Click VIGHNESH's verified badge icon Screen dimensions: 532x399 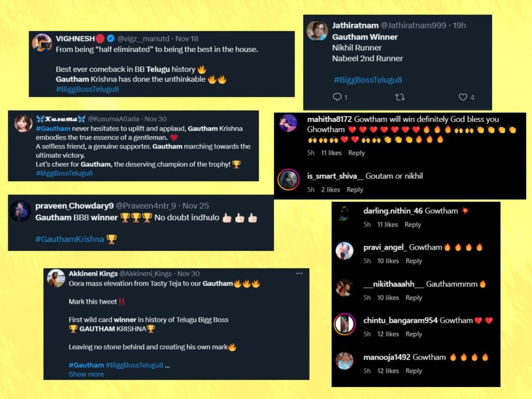111,38
